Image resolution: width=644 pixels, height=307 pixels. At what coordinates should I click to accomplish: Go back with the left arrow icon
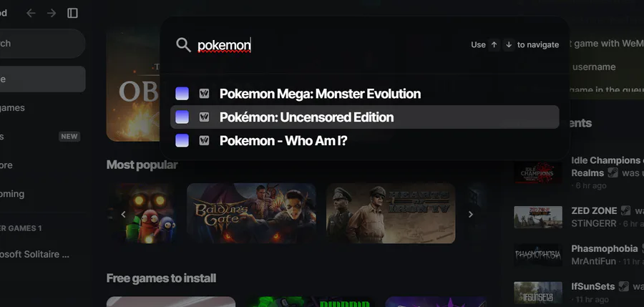31,13
